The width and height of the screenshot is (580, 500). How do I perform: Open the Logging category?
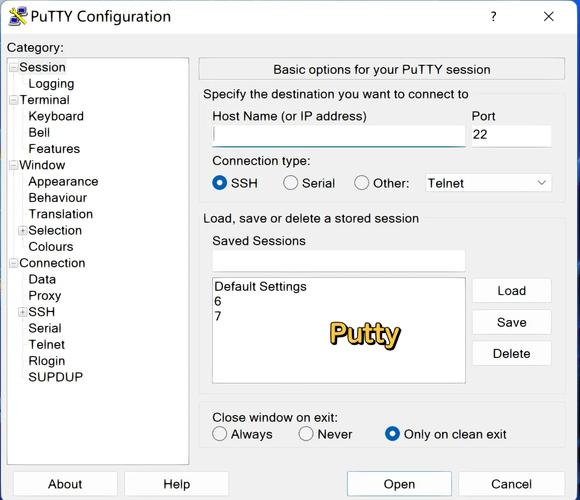(51, 84)
